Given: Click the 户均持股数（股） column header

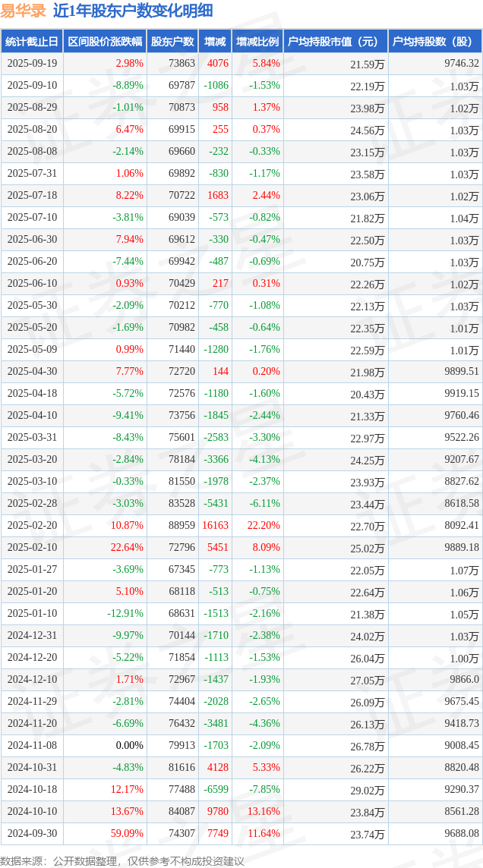Looking at the screenshot, I should click(x=434, y=42).
